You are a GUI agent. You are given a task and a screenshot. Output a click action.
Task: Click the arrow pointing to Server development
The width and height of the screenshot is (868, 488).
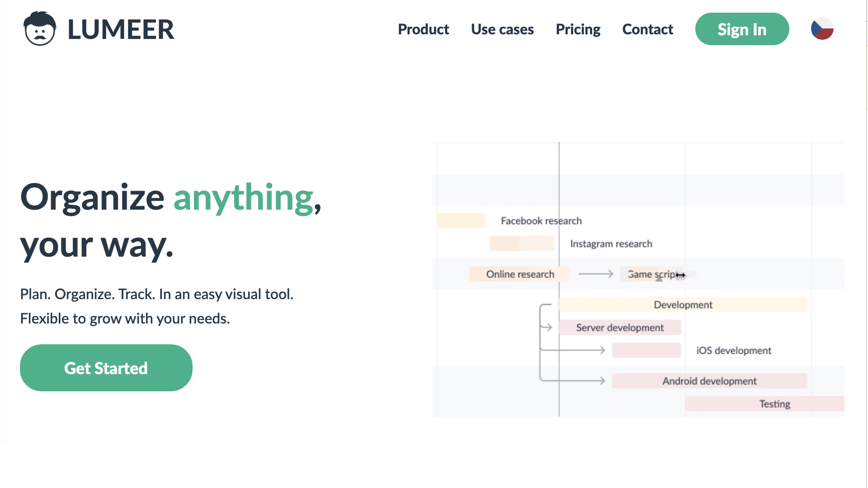click(547, 327)
